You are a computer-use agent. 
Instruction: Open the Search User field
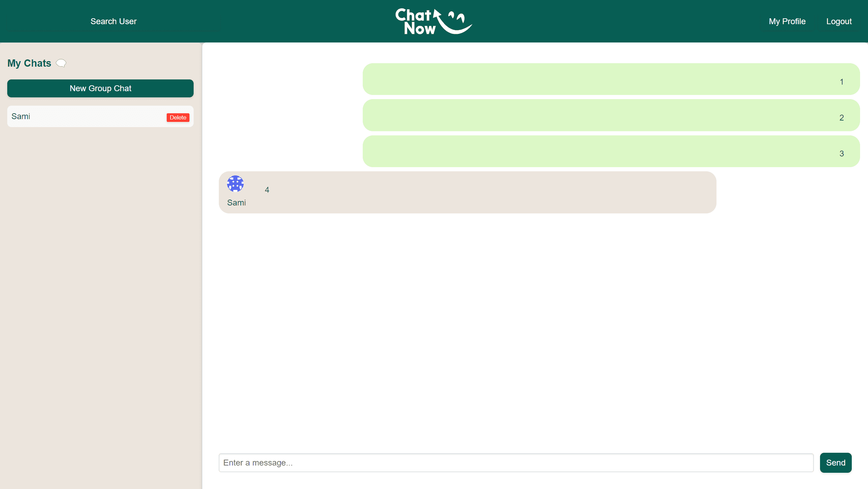(114, 21)
